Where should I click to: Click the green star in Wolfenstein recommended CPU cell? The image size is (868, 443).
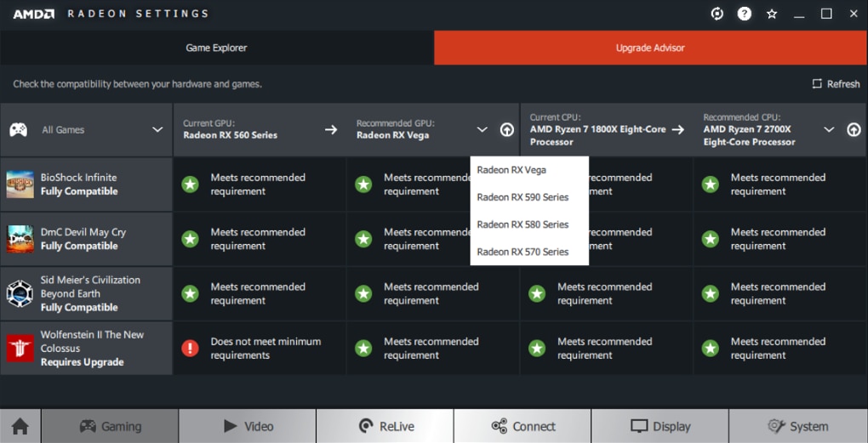point(711,349)
